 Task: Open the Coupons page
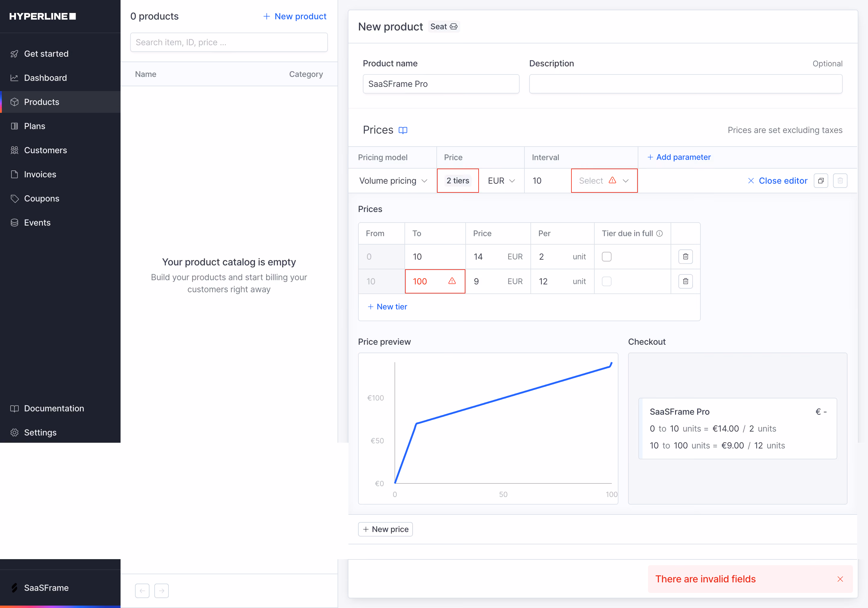click(x=60, y=199)
